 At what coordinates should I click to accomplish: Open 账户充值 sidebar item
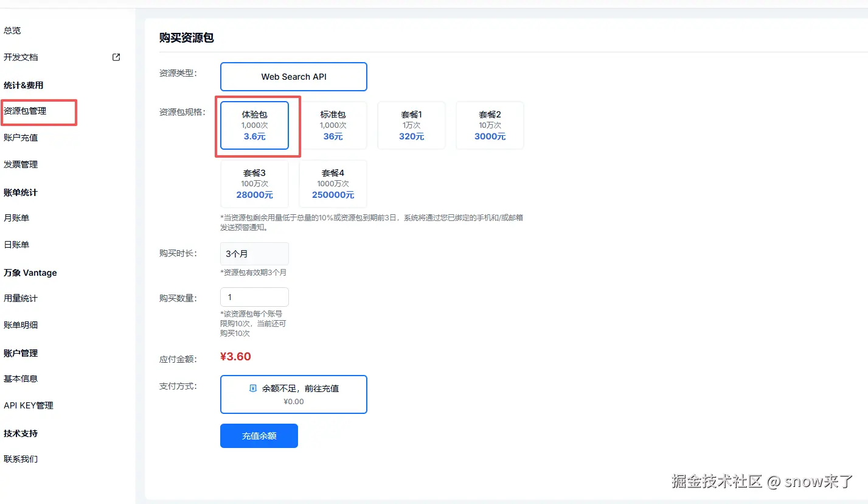(x=21, y=138)
